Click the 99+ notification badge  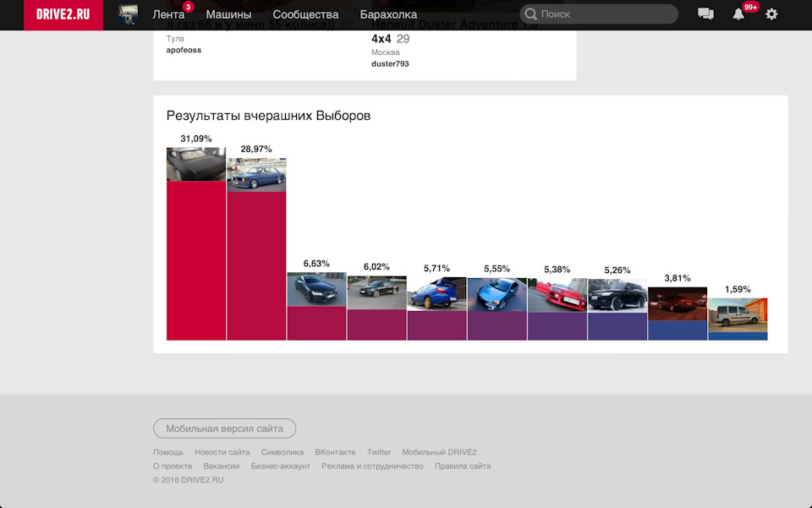pos(749,7)
